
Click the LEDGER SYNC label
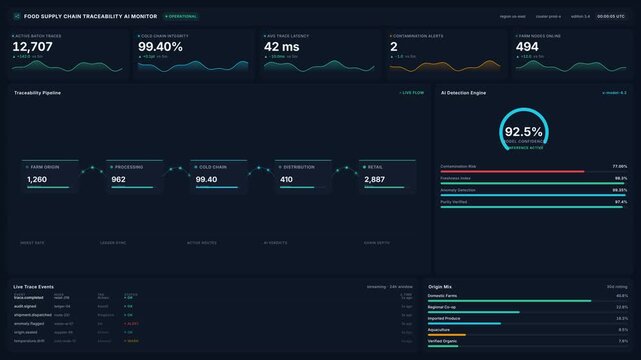tap(113, 243)
